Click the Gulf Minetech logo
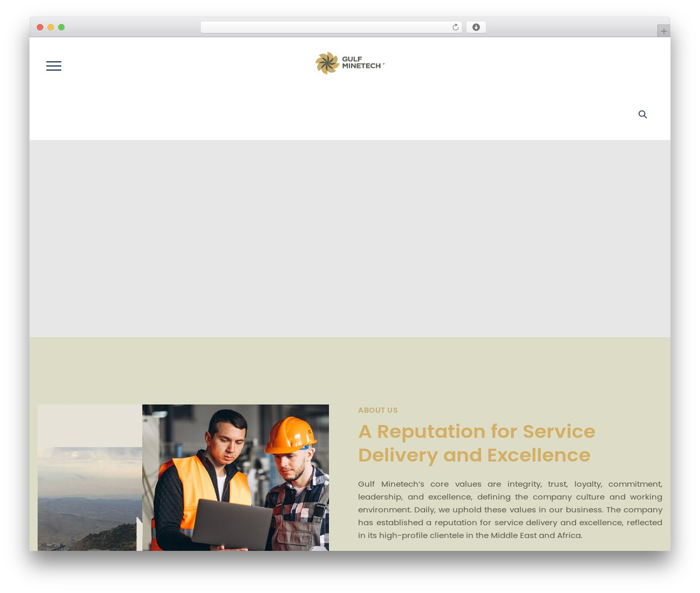The image size is (700, 593). tap(349, 63)
